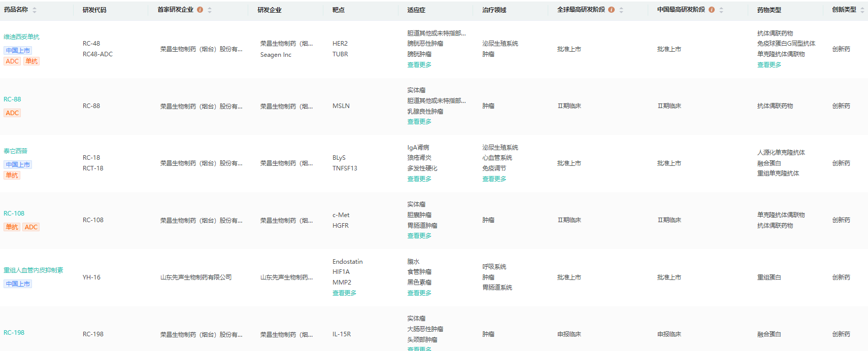Click ADC tag under RC-88
Viewport: 868px width, 351px height.
point(12,113)
